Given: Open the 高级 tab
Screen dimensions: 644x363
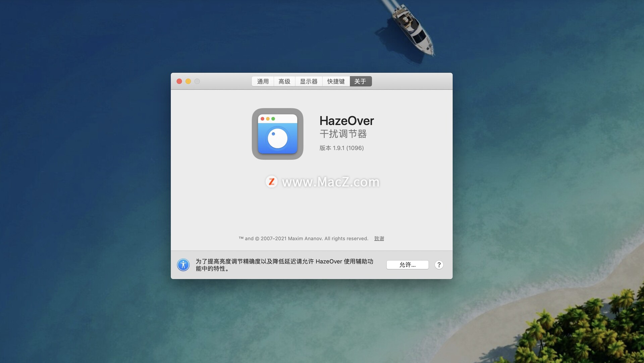Looking at the screenshot, I should pyautogui.click(x=284, y=81).
